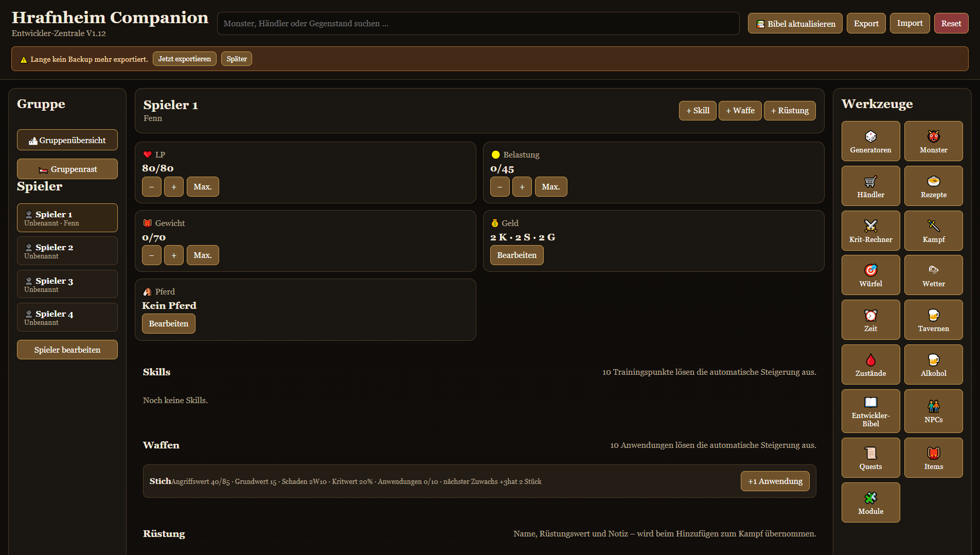Open the Items backpack tool

point(933,458)
